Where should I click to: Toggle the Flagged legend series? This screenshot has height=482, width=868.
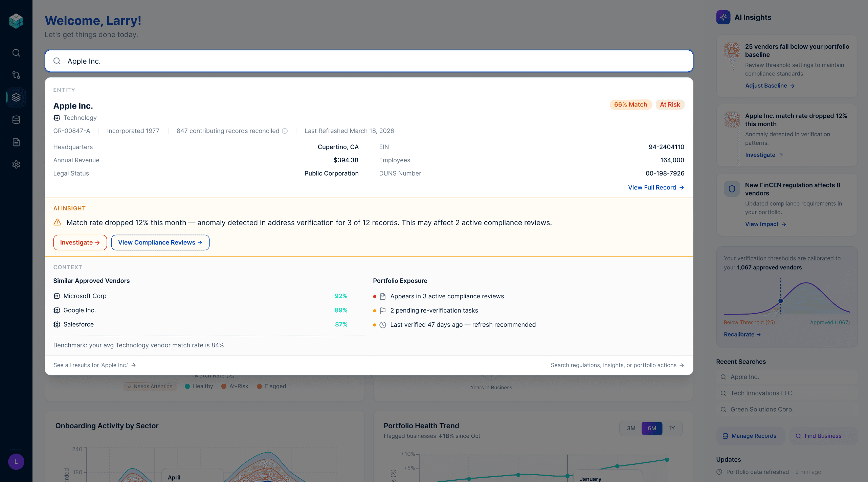(271, 386)
